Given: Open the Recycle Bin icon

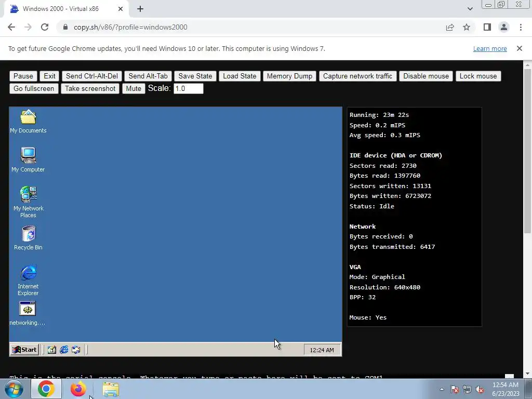Looking at the screenshot, I should pyautogui.click(x=28, y=238).
